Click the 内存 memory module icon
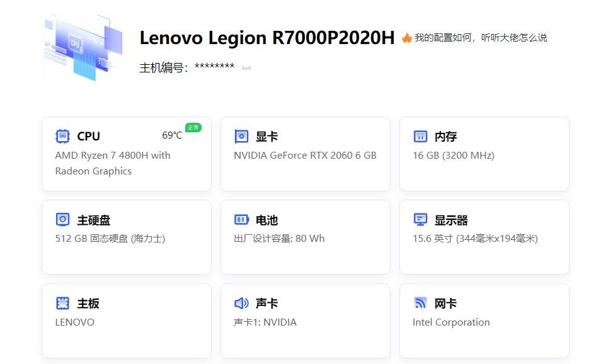 (x=420, y=136)
